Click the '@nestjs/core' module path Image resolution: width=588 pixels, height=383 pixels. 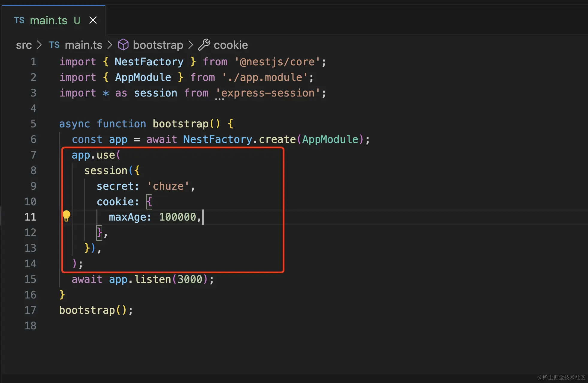tap(277, 62)
